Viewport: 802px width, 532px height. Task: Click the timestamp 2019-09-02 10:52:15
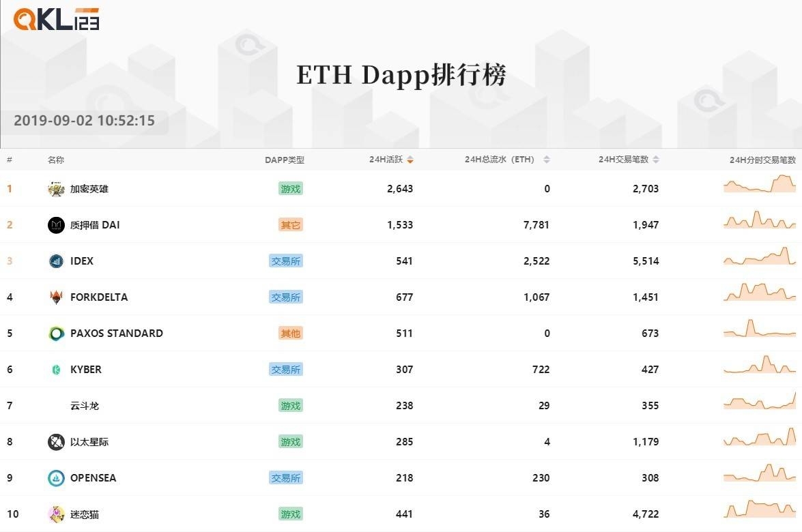tap(85, 121)
